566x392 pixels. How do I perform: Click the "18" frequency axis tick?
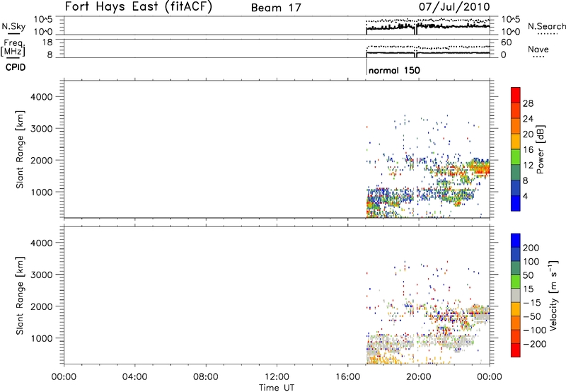click(47, 42)
